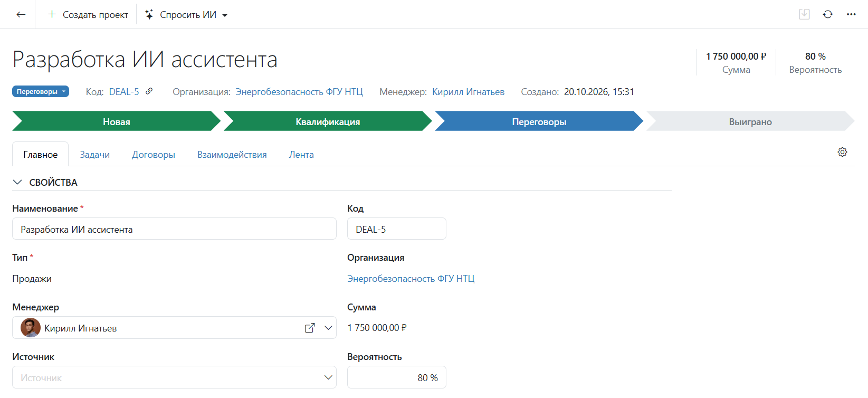Open DEAL-5 code link in header
Image resolution: width=868 pixels, height=398 pixels.
click(x=124, y=92)
